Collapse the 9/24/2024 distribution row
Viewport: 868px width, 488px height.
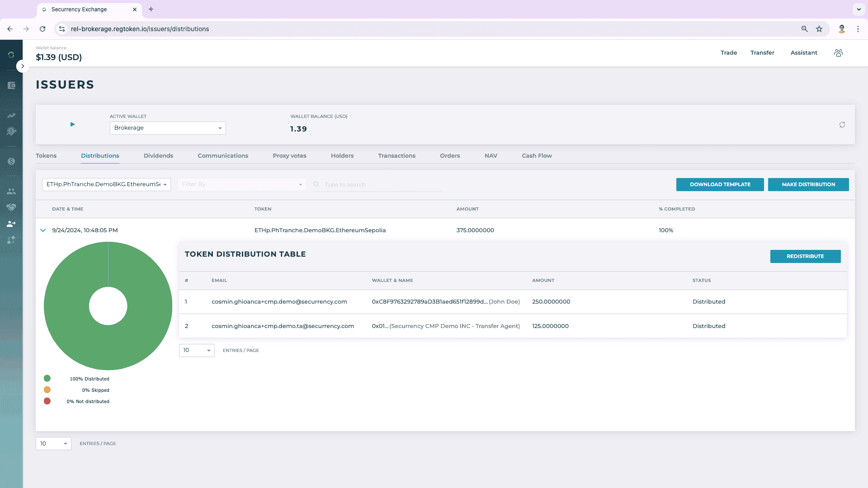pyautogui.click(x=43, y=230)
